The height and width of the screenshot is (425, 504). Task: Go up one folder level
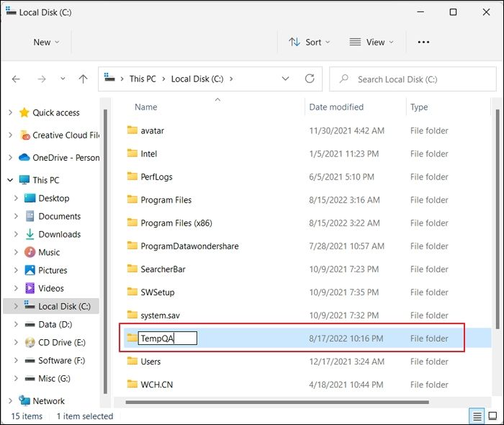pyautogui.click(x=83, y=79)
